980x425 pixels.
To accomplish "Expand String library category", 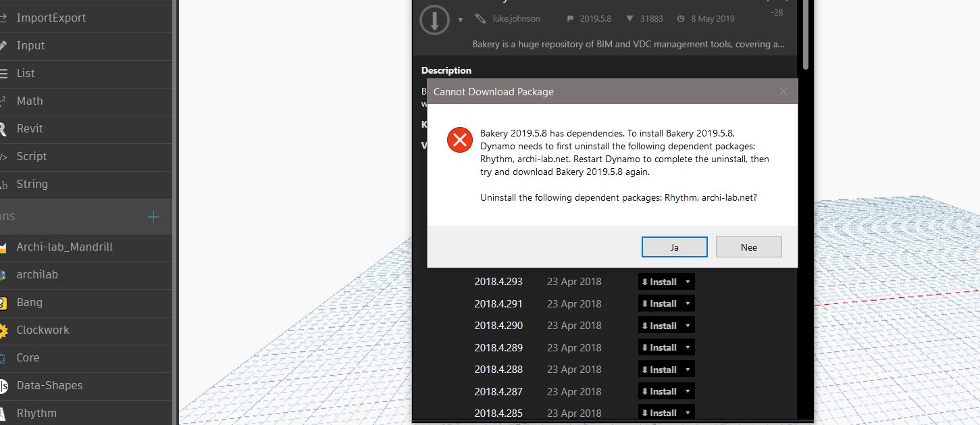I will tap(86, 184).
